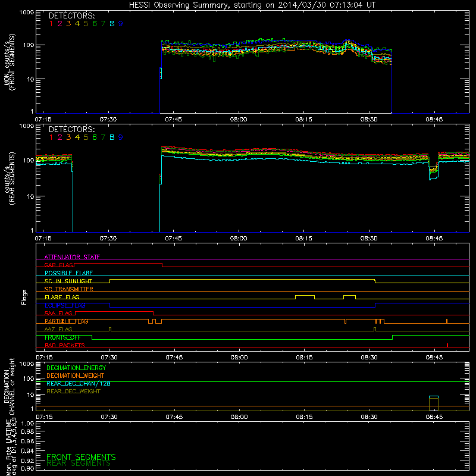Viewport: 476px width, 476px height.
Task: Click the DETECTORS: label in the front segments plot
Action: [71, 16]
